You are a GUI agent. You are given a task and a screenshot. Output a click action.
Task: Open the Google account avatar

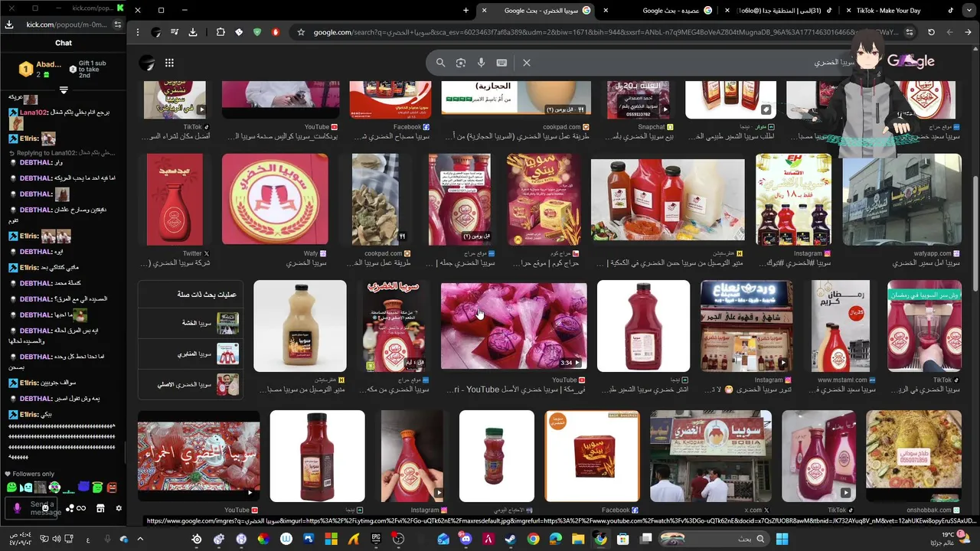tap(147, 63)
